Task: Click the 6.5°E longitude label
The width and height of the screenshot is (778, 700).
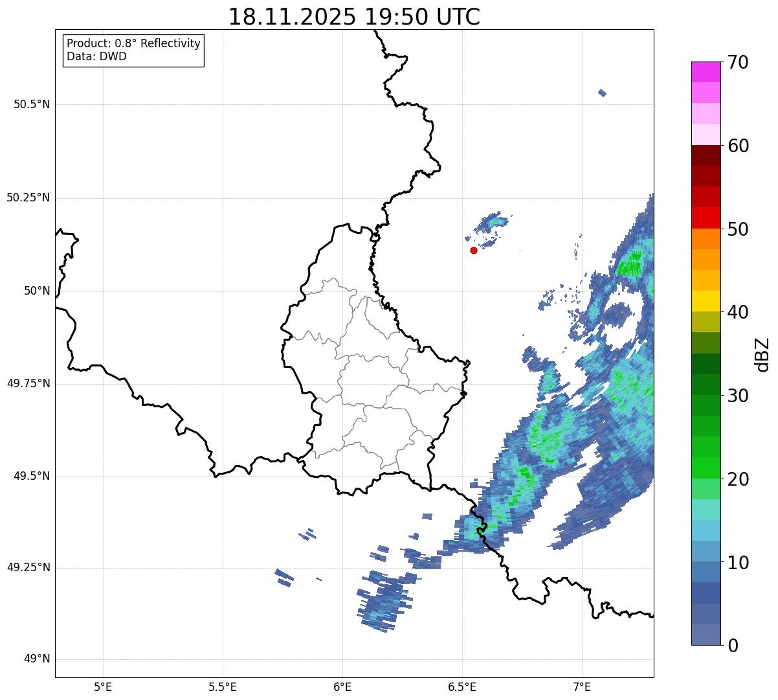Action: click(462, 686)
